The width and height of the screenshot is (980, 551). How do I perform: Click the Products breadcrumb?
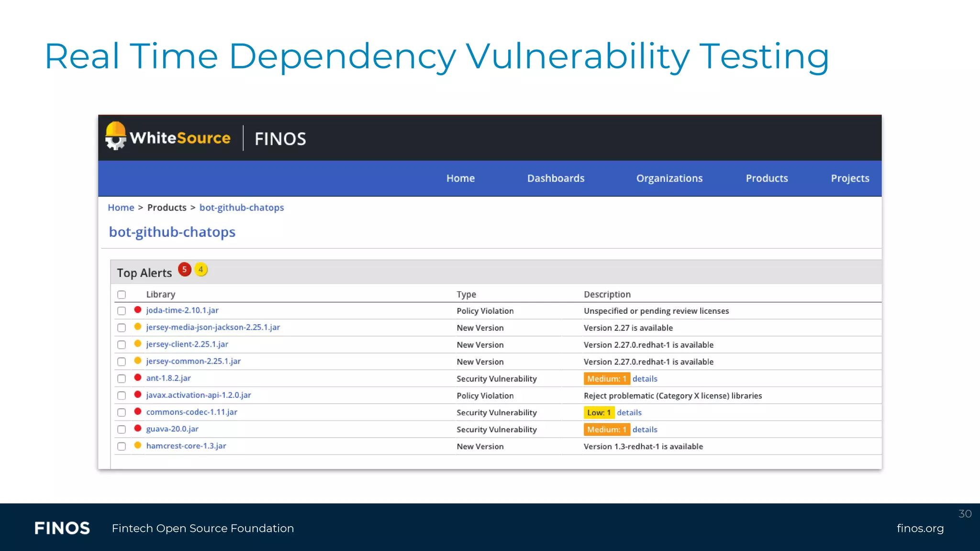(167, 208)
